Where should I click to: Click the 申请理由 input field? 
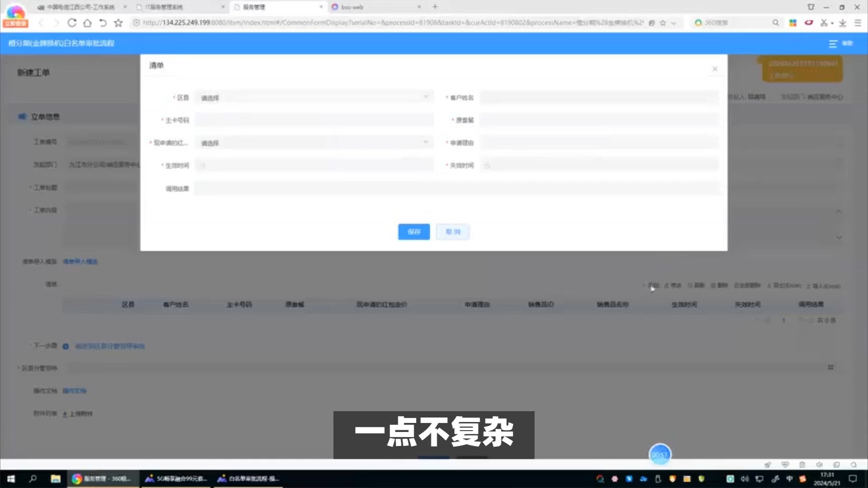[599, 143]
